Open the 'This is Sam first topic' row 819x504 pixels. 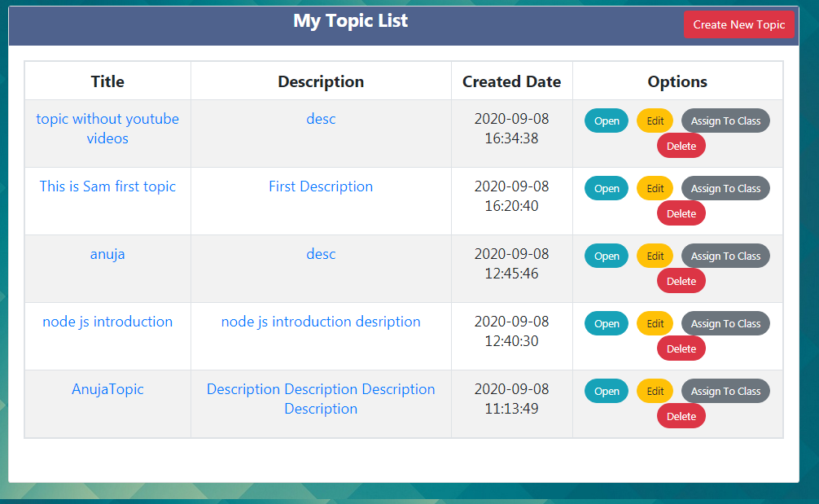(606, 188)
